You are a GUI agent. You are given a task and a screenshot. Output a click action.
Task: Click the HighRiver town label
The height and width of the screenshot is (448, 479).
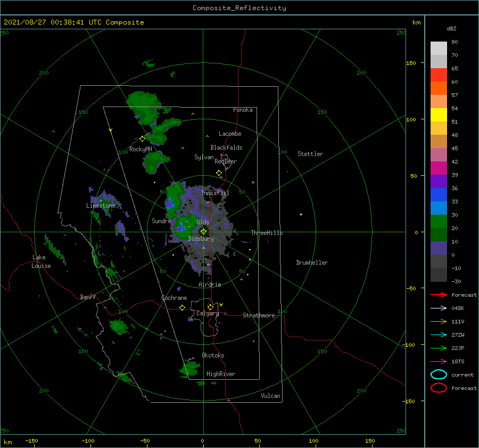tap(221, 374)
